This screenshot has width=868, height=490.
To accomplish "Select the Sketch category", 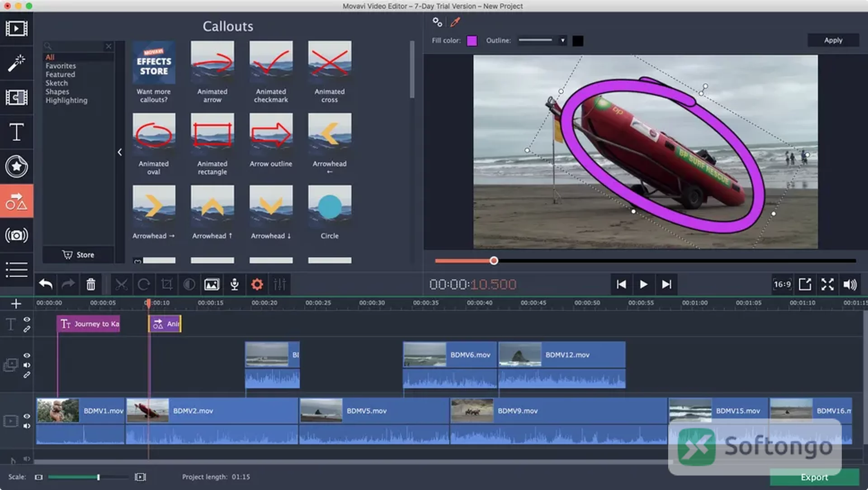I will 57,83.
